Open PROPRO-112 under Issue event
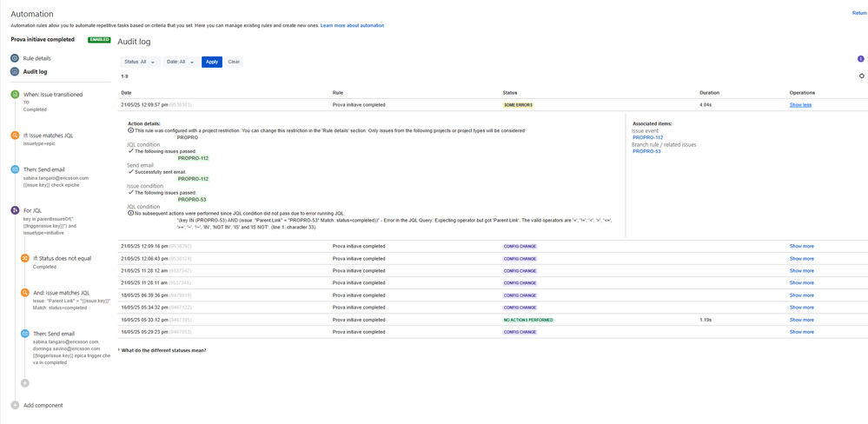The width and height of the screenshot is (868, 424). [x=647, y=137]
